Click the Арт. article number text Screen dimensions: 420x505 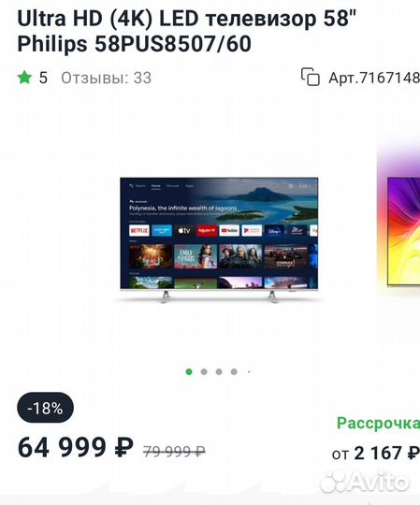[x=374, y=78]
